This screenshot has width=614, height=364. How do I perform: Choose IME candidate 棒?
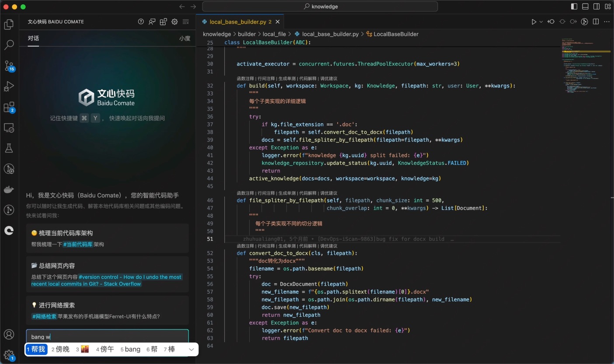pos(169,349)
